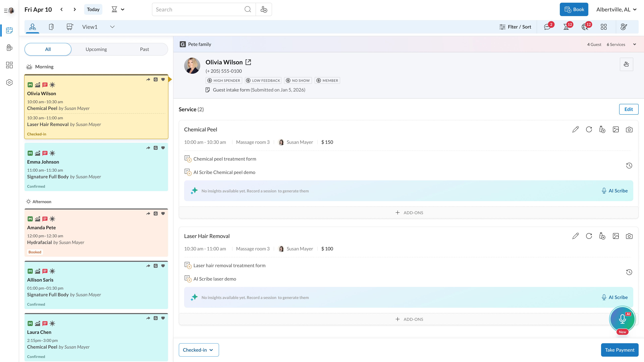
Task: Click the floating AI microphone button
Action: (x=622, y=319)
